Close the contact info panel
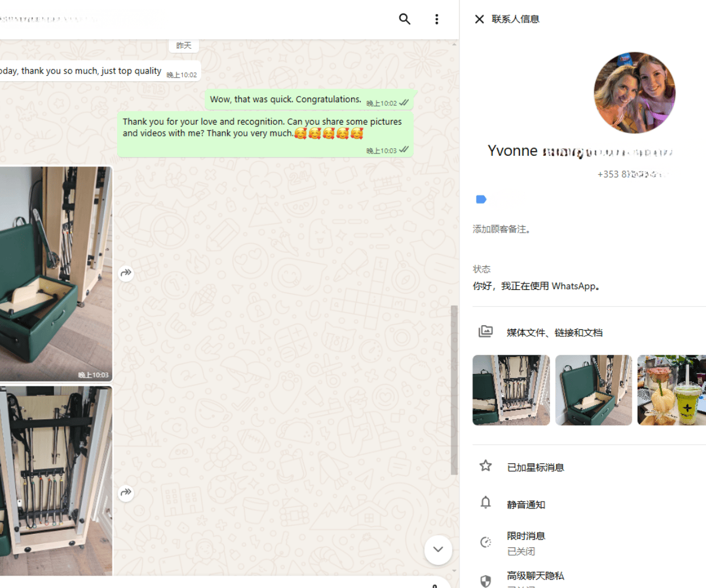 479,19
